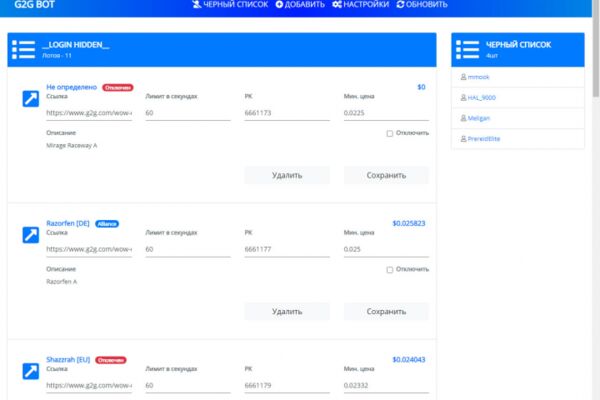This screenshot has height=400, width=600.
Task: Click the $0 price of Не определено lot
Action: [421, 87]
